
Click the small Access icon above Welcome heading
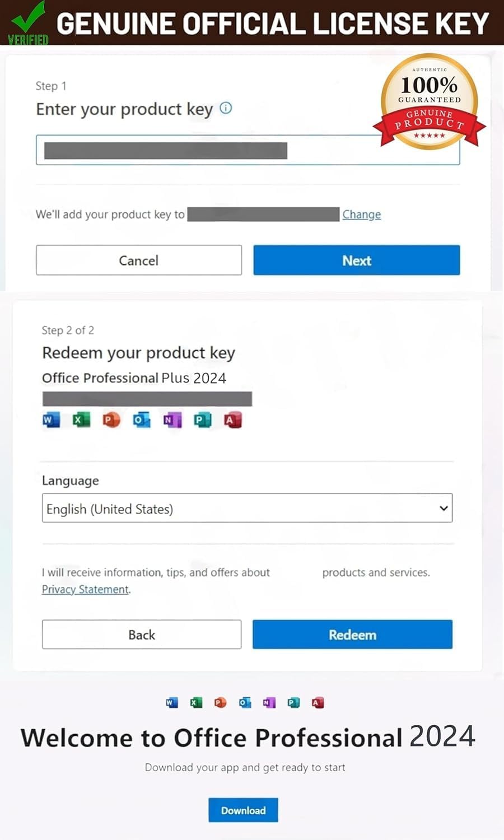[x=318, y=702]
